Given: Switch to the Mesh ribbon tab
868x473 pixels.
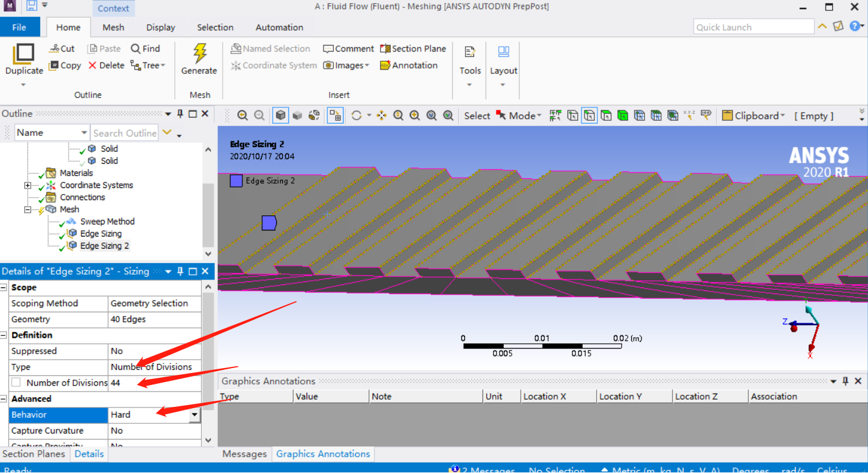Looking at the screenshot, I should pos(114,27).
